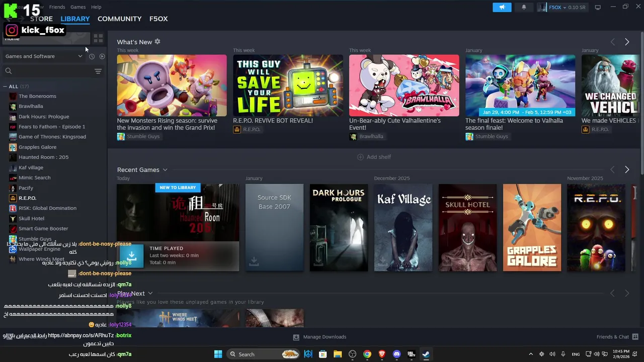Click the library search magnifier icon

9,71
